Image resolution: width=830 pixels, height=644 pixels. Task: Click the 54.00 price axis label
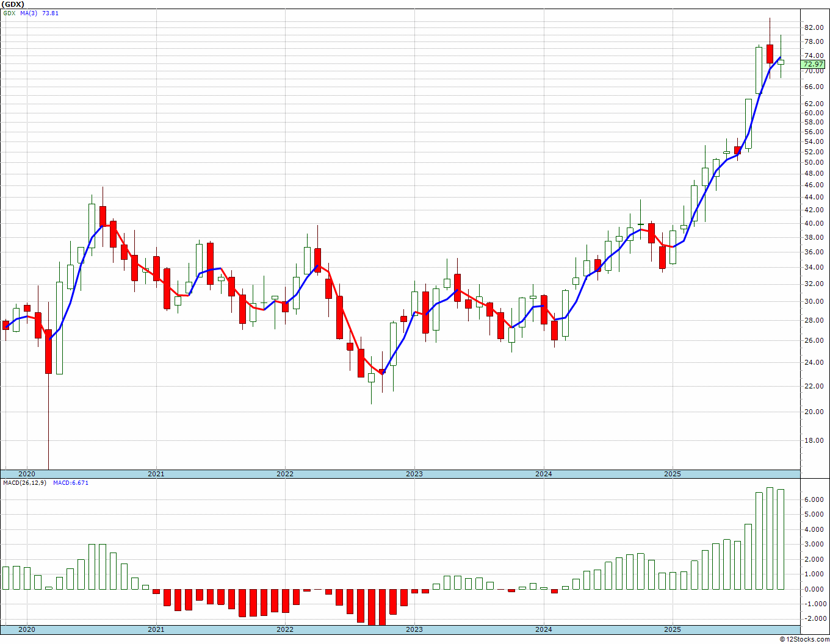(x=814, y=142)
